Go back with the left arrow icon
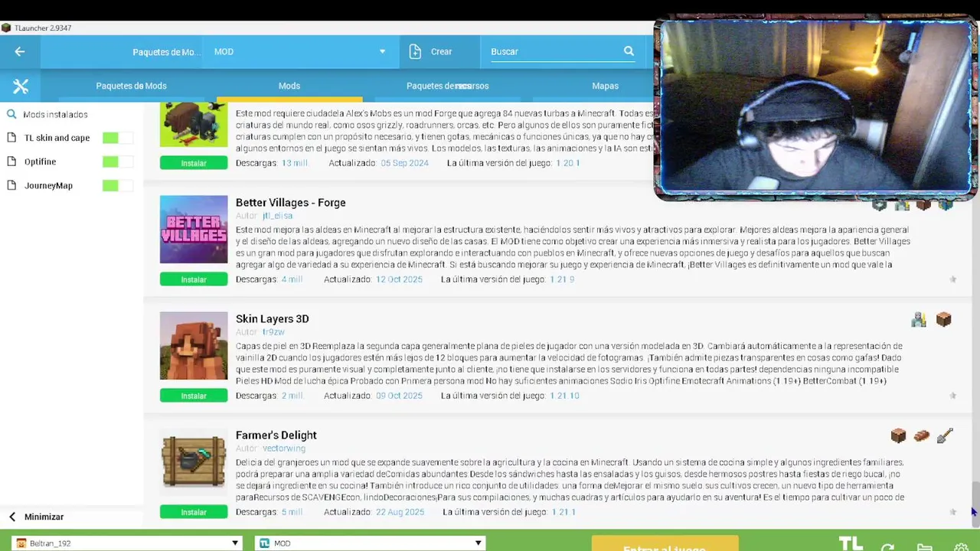This screenshot has height=551, width=980. (x=20, y=51)
